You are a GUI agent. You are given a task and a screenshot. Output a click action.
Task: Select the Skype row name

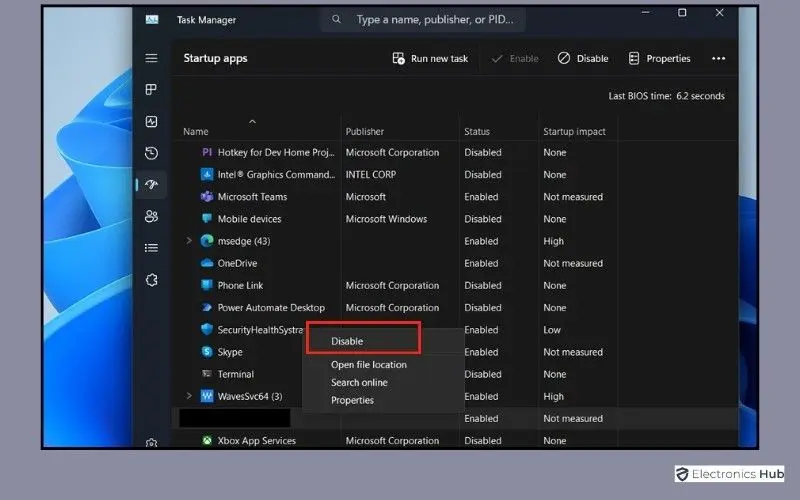point(230,352)
